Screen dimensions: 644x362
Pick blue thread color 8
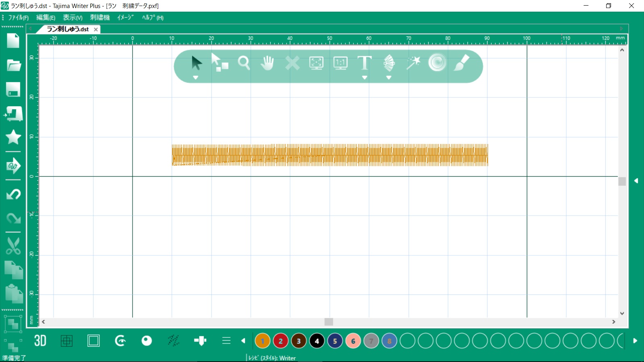[389, 341]
